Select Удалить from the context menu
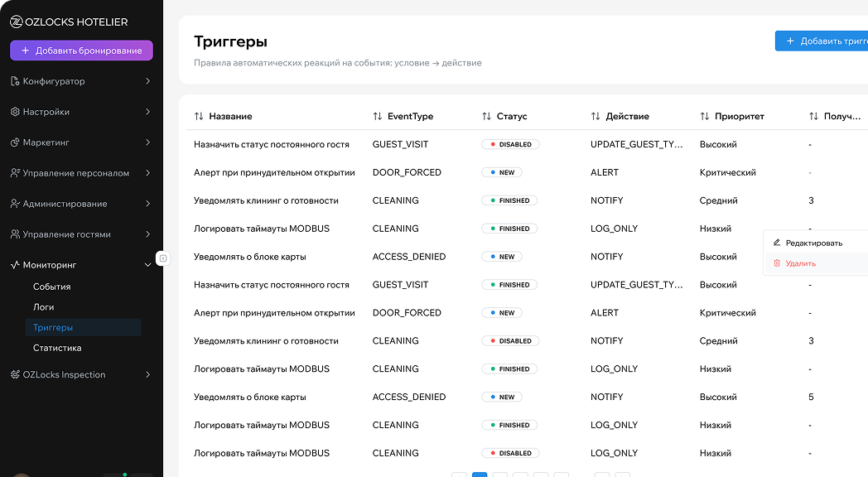This screenshot has width=868, height=477. (x=800, y=263)
